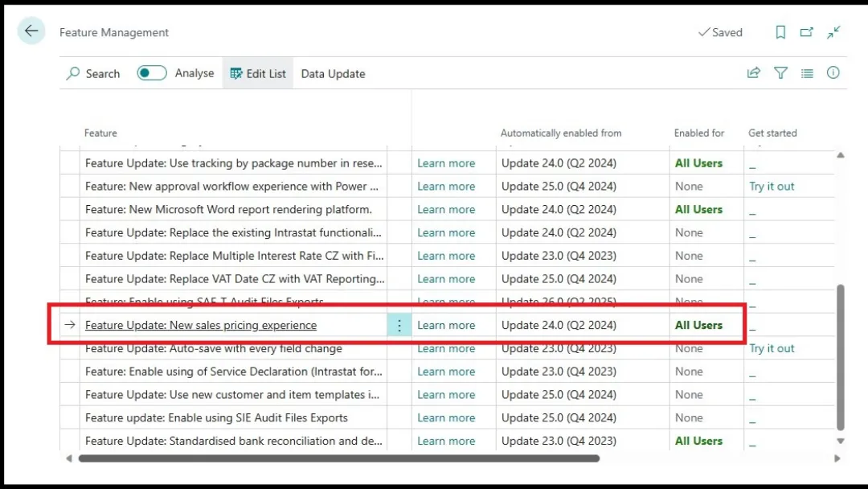This screenshot has height=489, width=868.
Task: Open the information FactBox icon
Action: [x=833, y=72]
